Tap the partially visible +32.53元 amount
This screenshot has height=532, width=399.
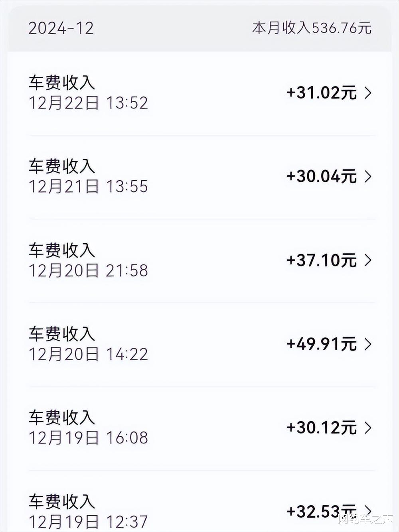pyautogui.click(x=320, y=510)
